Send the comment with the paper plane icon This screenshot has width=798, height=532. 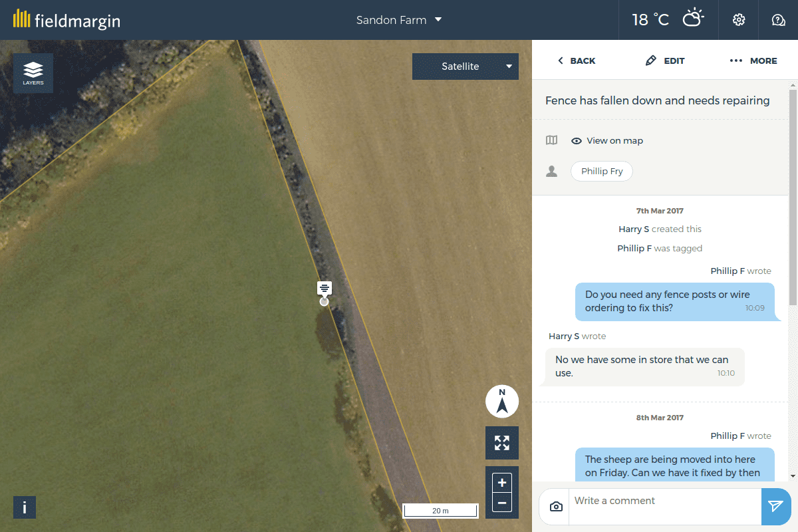click(775, 506)
